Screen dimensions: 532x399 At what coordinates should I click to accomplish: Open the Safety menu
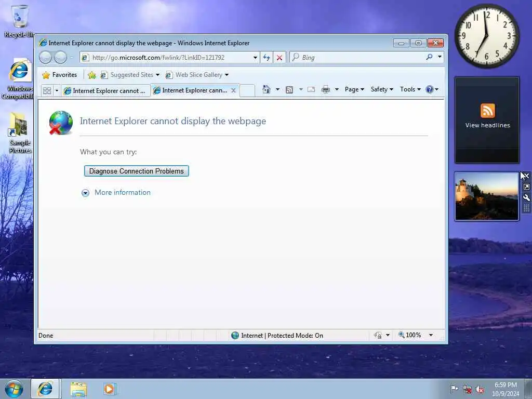382,89
